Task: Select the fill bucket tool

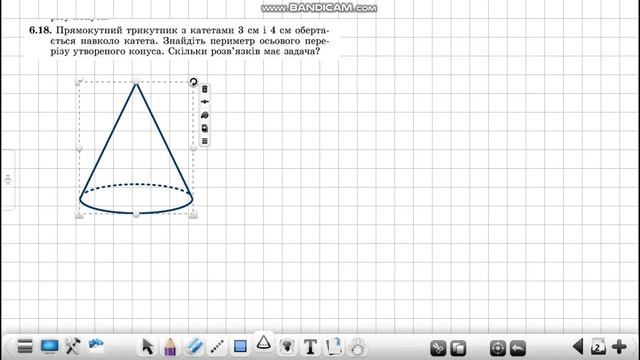Action: [287, 347]
